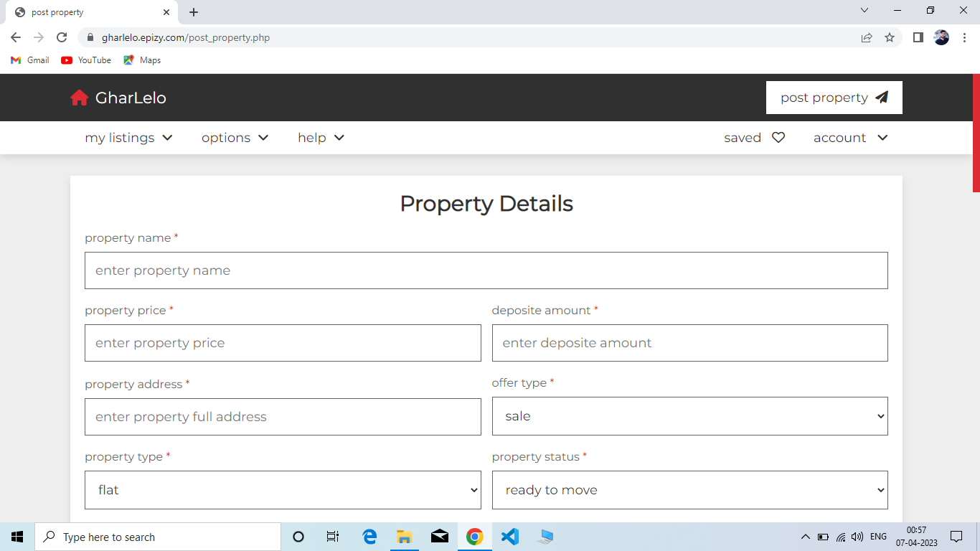Open the help menu
The height and width of the screenshot is (551, 980).
(x=321, y=138)
